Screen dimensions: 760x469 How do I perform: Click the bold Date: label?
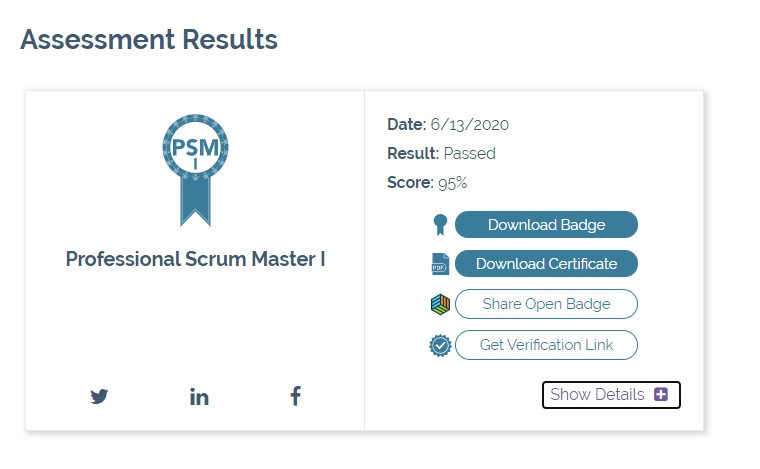click(x=406, y=125)
